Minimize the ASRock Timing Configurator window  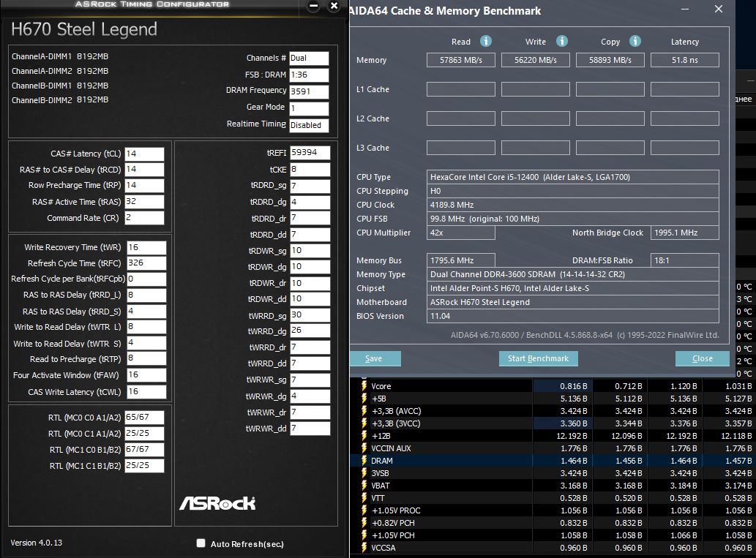313,7
